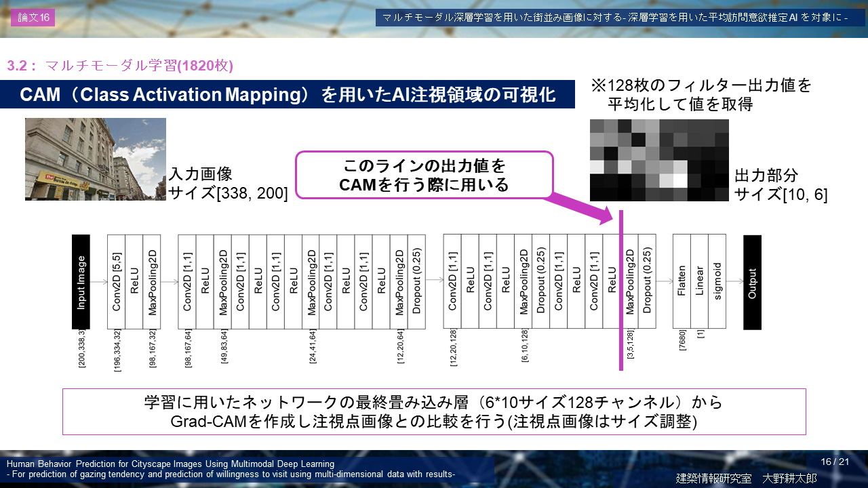
Task: Click the black Output block
Action: pyautogui.click(x=752, y=282)
